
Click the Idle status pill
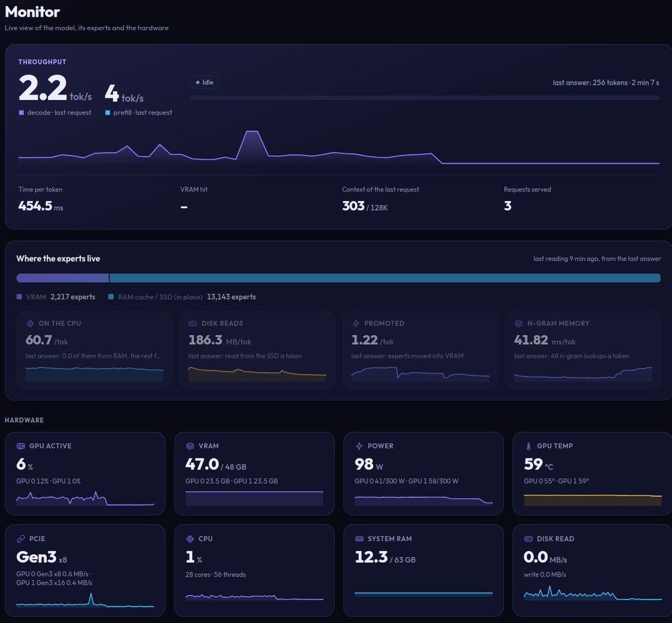[x=204, y=82]
